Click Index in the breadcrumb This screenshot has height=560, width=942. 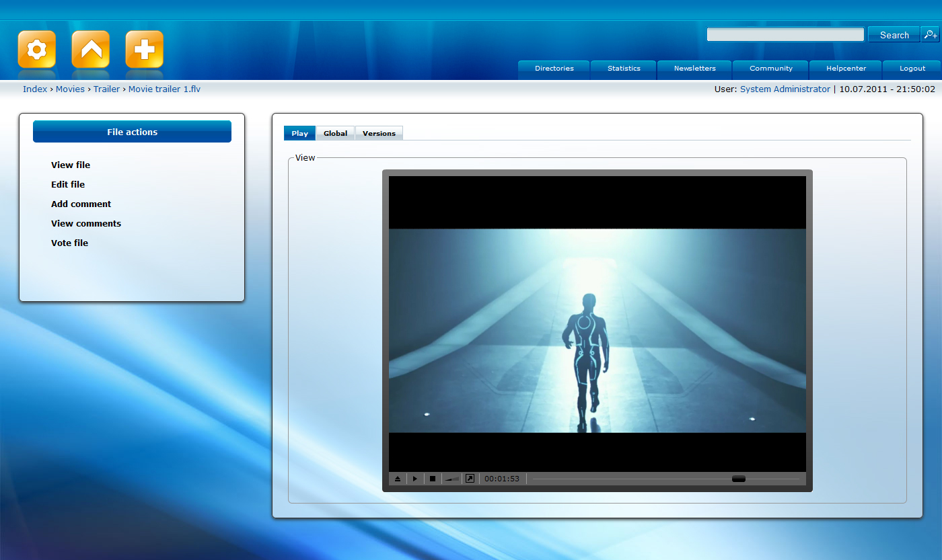(x=35, y=89)
